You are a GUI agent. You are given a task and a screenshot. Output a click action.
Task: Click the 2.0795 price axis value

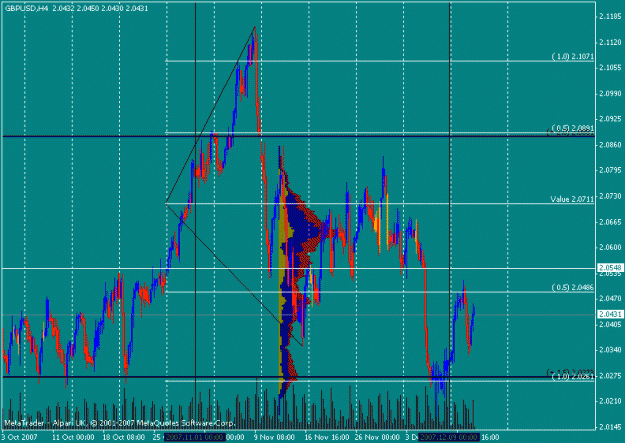click(x=610, y=170)
